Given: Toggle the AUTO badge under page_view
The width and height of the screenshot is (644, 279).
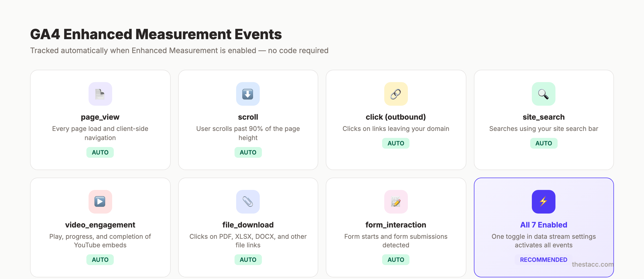Looking at the screenshot, I should point(100,152).
